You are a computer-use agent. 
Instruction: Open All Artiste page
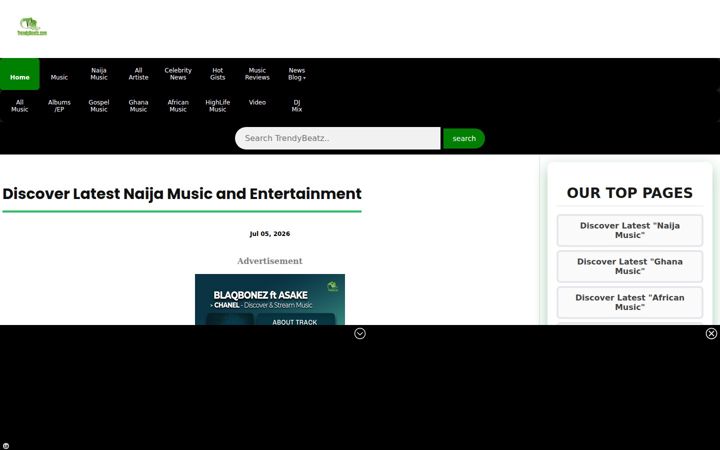coord(138,74)
